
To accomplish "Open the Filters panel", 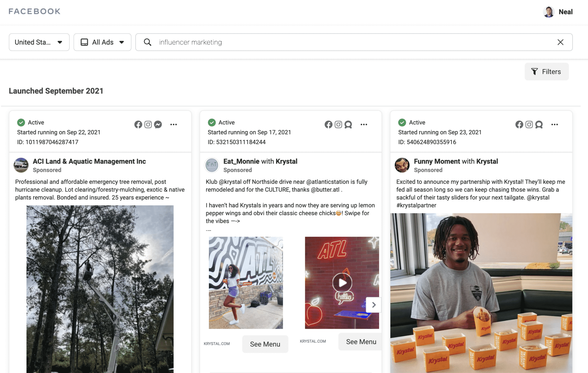I will (x=547, y=71).
